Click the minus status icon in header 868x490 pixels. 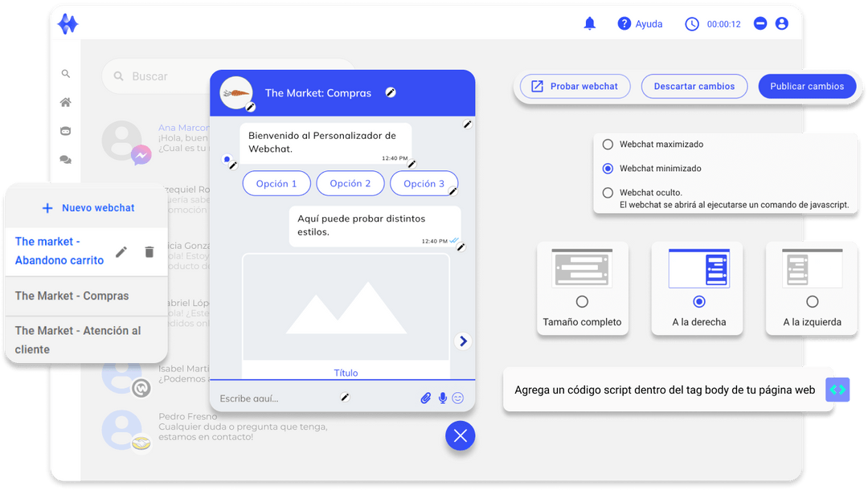click(760, 23)
